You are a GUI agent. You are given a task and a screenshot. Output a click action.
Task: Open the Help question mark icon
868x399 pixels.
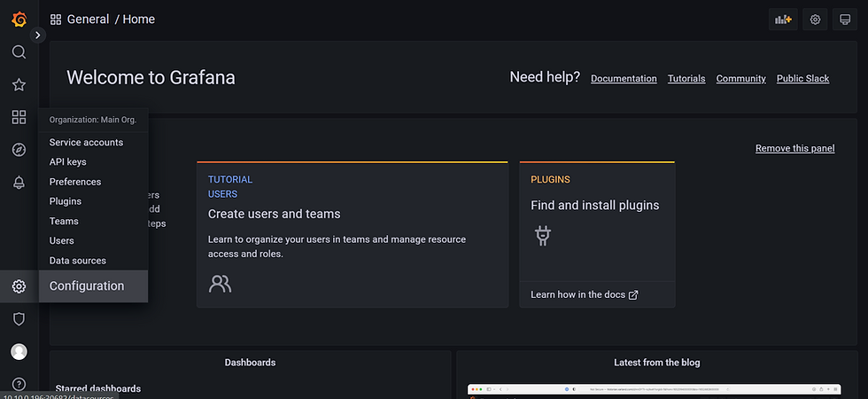pyautogui.click(x=19, y=383)
